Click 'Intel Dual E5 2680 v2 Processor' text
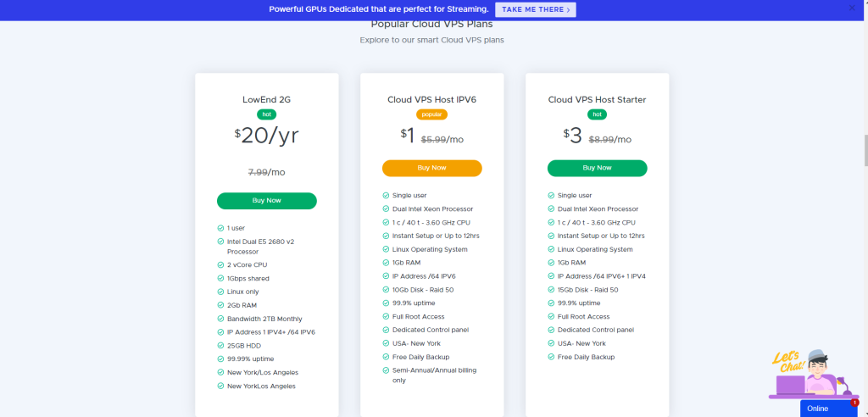 coord(263,247)
